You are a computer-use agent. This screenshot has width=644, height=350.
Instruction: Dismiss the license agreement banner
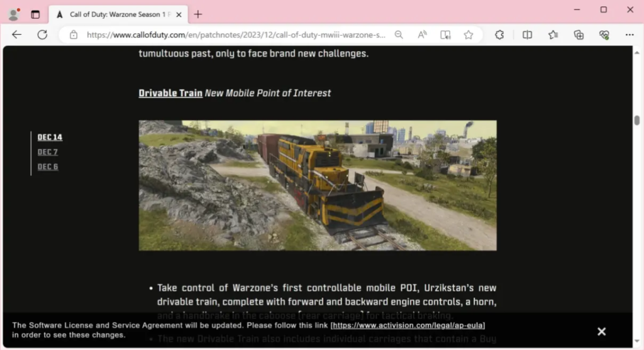tap(601, 332)
